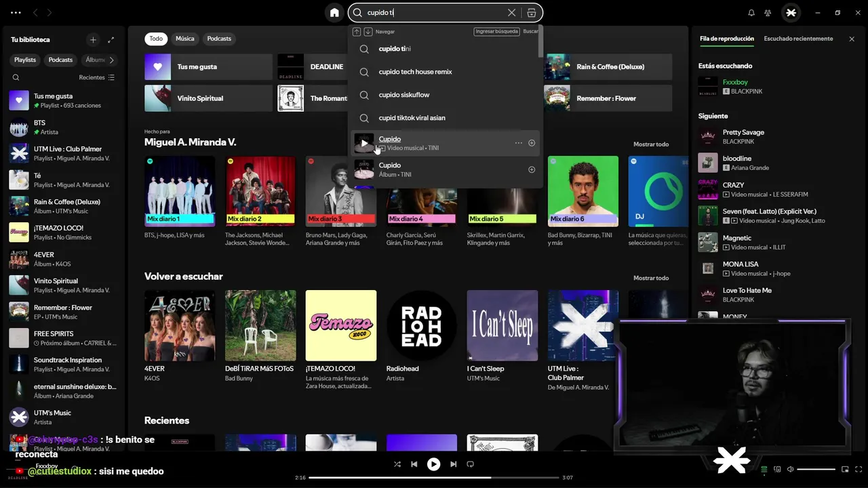The width and height of the screenshot is (868, 488).
Task: Open the Recientes sort dropdown
Action: [x=96, y=77]
